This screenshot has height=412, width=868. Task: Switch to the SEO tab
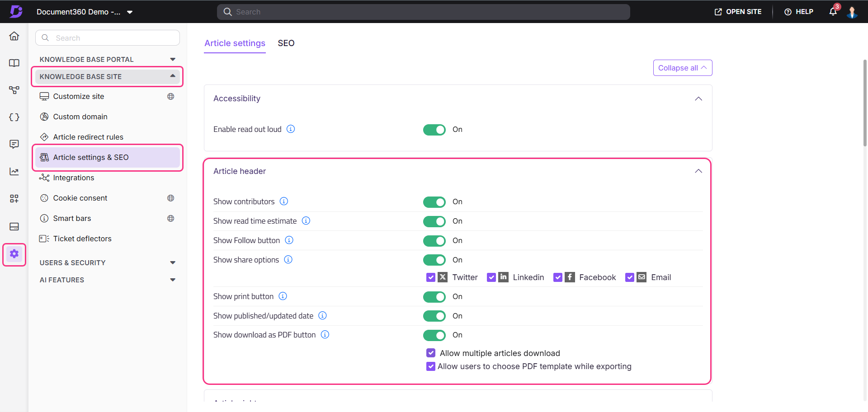click(286, 43)
